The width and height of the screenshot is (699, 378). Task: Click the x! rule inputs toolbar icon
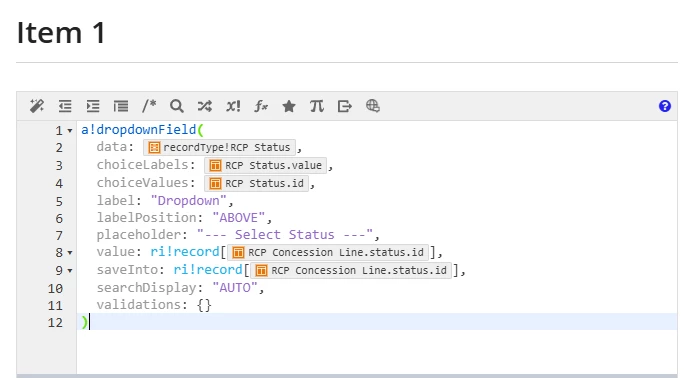point(233,106)
